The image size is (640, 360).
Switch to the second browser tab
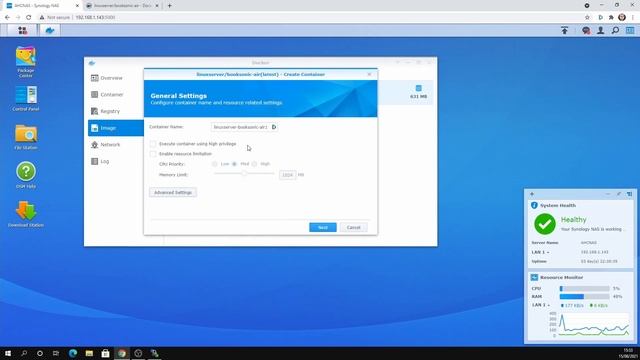tap(122, 6)
